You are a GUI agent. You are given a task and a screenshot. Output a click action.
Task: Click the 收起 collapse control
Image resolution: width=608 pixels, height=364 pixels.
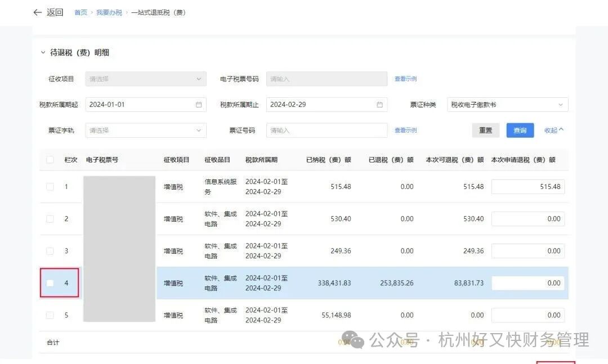pos(553,130)
